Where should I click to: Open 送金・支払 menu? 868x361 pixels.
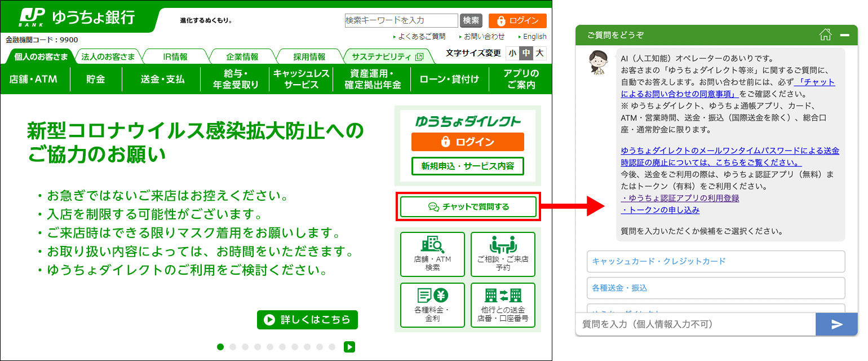point(162,80)
